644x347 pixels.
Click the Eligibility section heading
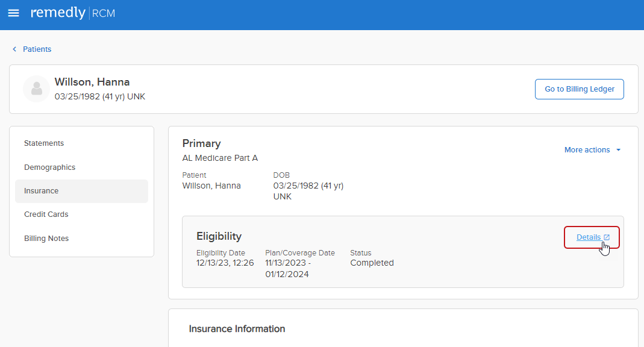219,236
